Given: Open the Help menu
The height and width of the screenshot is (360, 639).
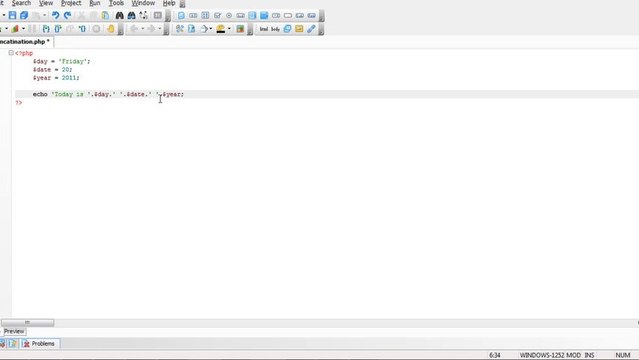Looking at the screenshot, I should tap(169, 3).
